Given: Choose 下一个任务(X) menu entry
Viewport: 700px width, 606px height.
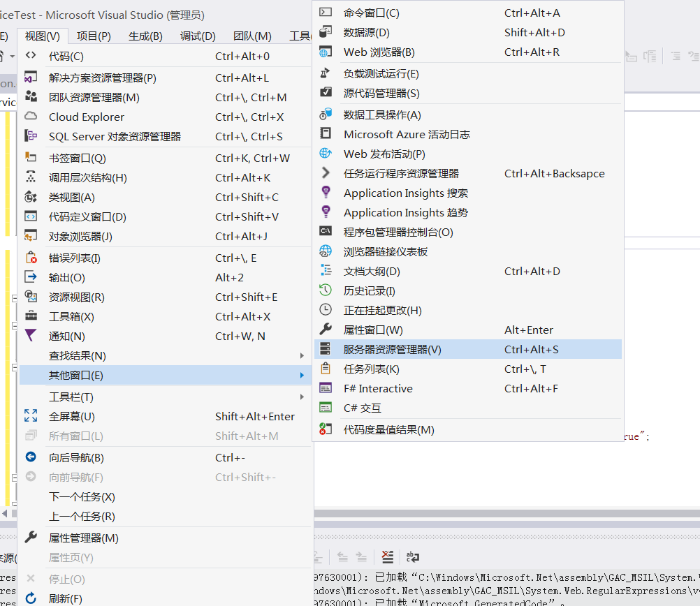Looking at the screenshot, I should coord(165,496).
